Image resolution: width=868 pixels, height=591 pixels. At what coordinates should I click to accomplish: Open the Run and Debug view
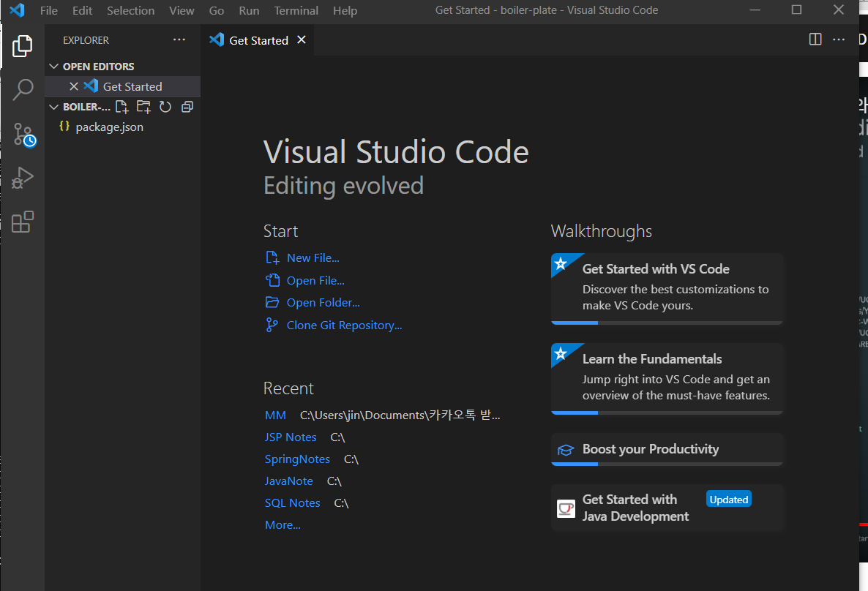coord(22,178)
